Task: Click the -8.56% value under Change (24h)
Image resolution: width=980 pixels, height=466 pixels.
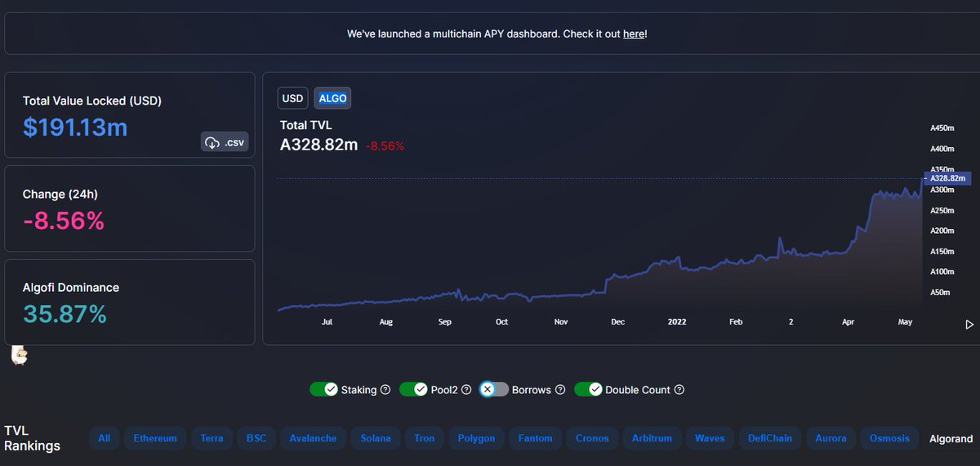Action: tap(64, 221)
